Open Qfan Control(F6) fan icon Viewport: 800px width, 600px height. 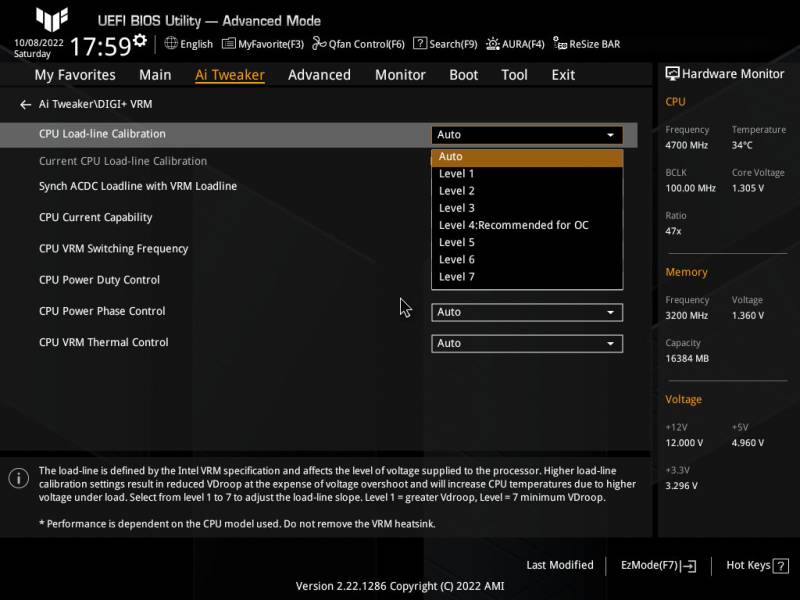click(319, 43)
